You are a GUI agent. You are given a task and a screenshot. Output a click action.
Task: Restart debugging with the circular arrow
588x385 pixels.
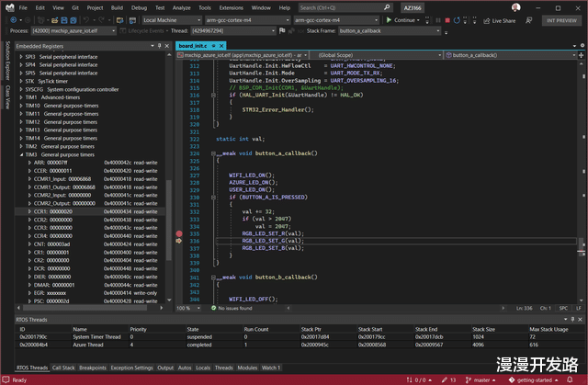(x=457, y=20)
